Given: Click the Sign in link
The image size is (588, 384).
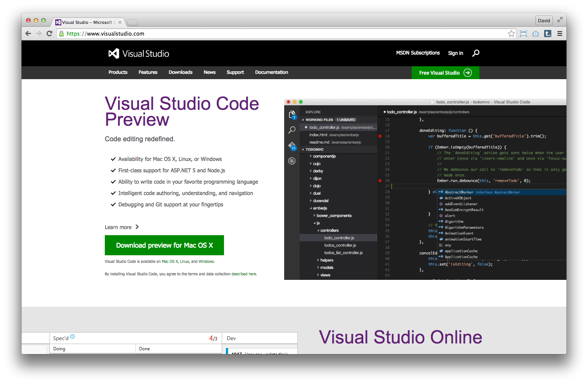Looking at the screenshot, I should click(456, 53).
